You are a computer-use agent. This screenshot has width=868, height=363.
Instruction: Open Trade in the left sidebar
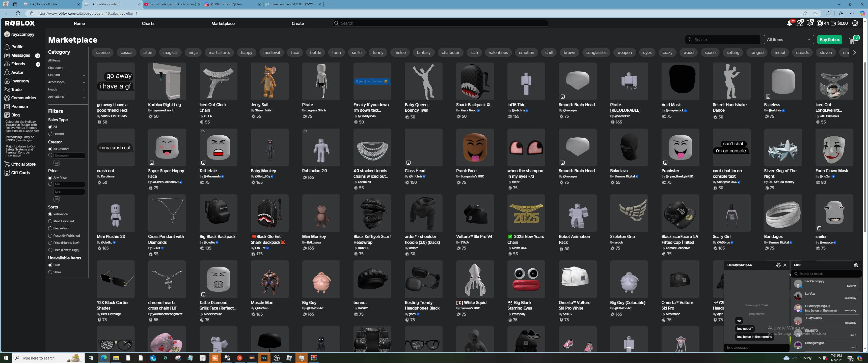pyautogui.click(x=16, y=89)
